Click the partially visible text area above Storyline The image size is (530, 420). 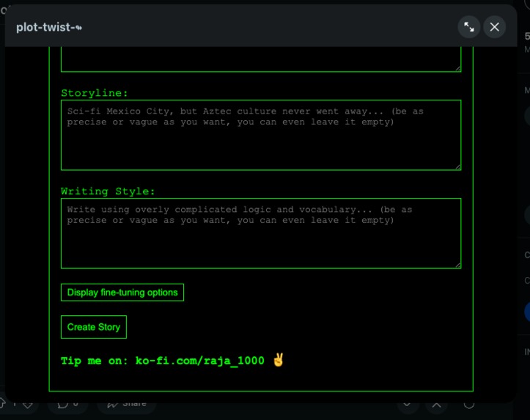261,59
